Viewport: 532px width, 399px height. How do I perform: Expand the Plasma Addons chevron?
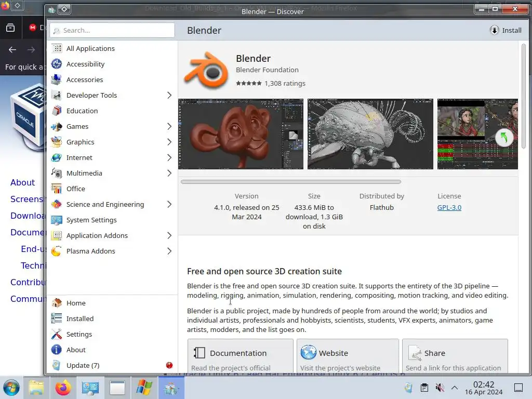pos(169,251)
